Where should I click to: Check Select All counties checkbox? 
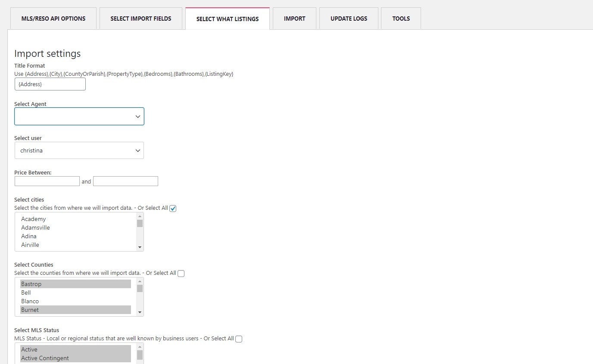pyautogui.click(x=181, y=274)
